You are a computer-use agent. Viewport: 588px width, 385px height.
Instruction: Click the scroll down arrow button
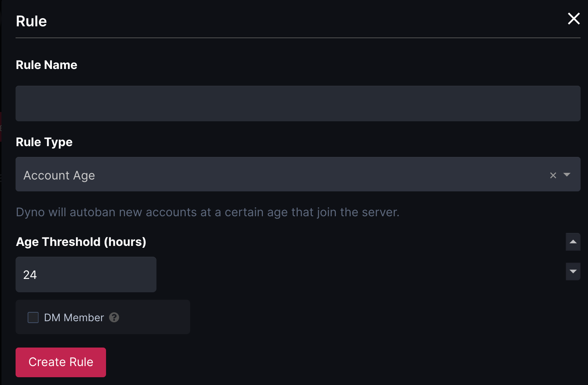pyautogui.click(x=573, y=272)
